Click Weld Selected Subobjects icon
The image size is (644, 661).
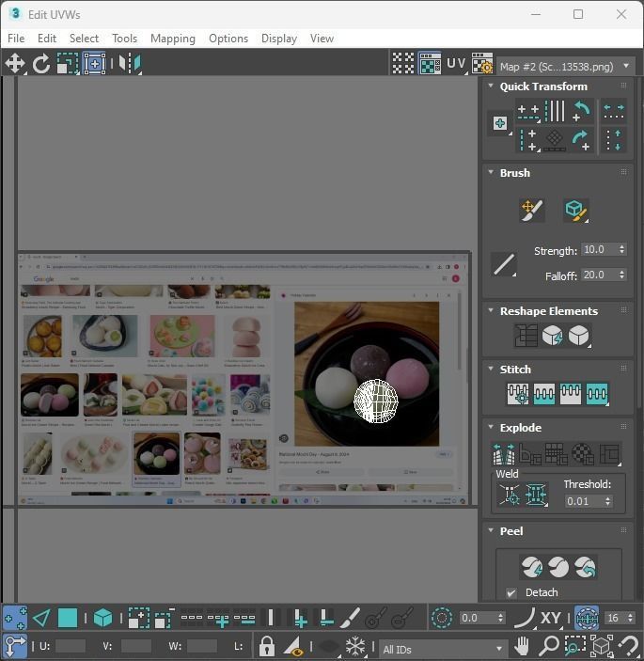tap(536, 495)
